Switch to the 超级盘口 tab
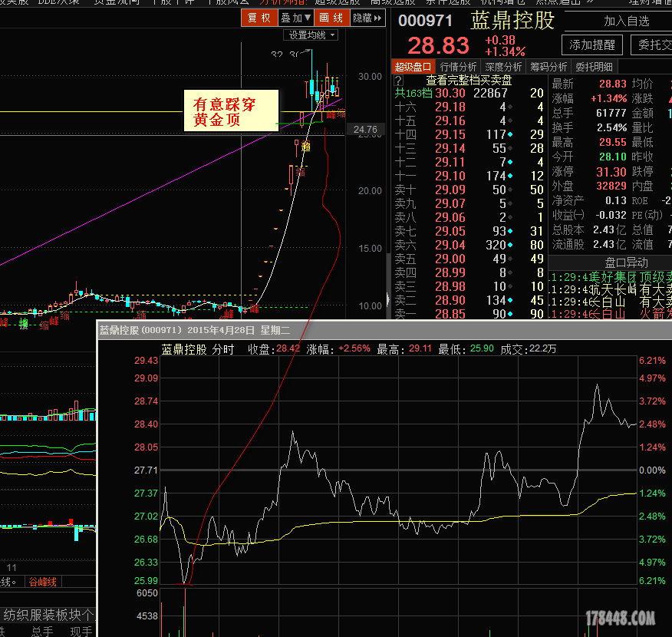 (413, 67)
